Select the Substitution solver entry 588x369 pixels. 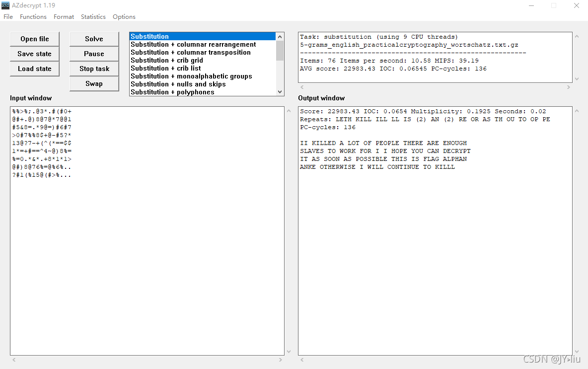pos(203,36)
